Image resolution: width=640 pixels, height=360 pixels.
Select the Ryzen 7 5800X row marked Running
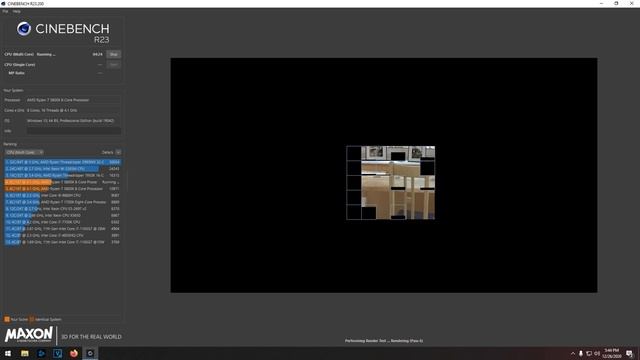click(x=62, y=182)
